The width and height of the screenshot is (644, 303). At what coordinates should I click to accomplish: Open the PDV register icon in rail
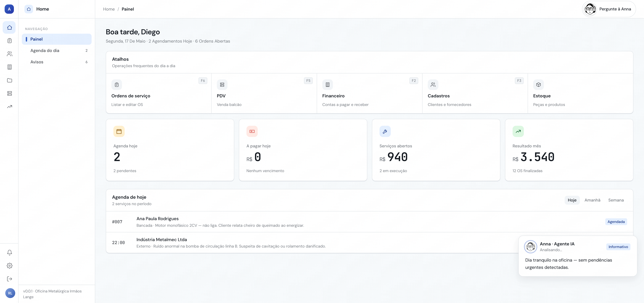tap(9, 94)
